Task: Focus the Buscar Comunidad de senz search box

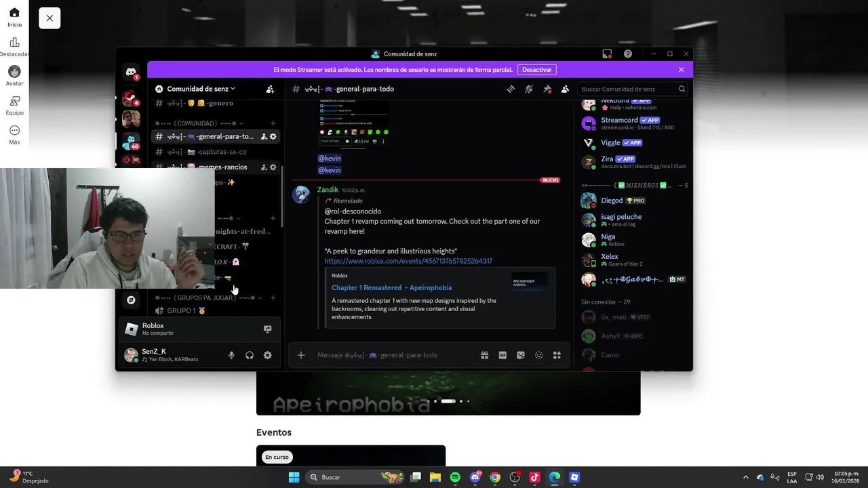Action: 633,89
